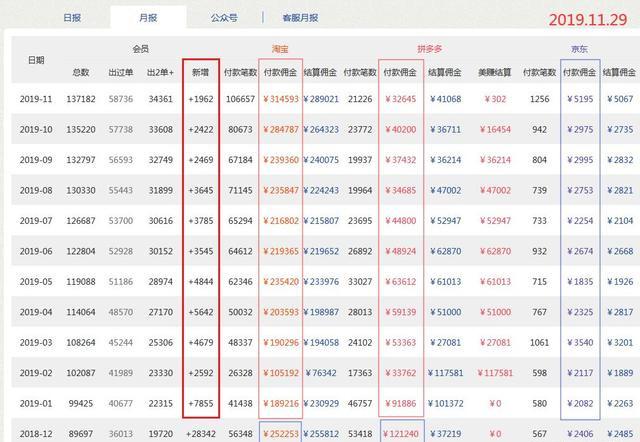
Task: Click 美赚结算 value ¥302
Action: click(495, 99)
